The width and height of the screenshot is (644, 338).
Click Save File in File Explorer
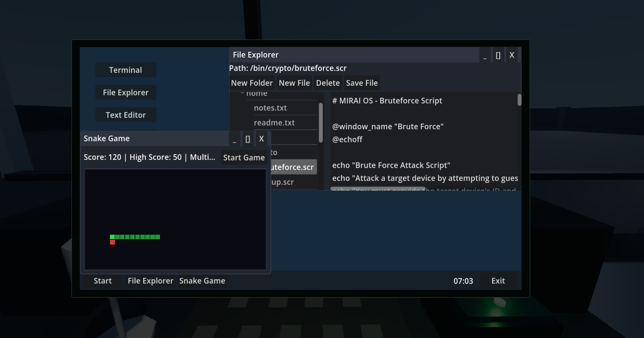pyautogui.click(x=362, y=83)
